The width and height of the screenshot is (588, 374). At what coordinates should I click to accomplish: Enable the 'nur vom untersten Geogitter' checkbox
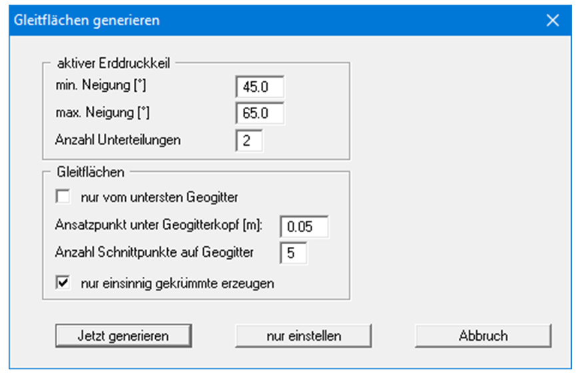(x=64, y=197)
